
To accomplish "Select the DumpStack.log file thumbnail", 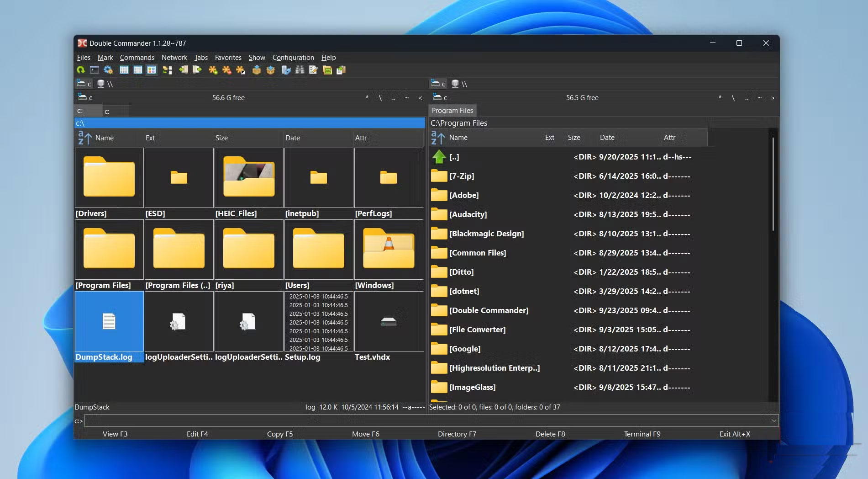I will pos(109,321).
